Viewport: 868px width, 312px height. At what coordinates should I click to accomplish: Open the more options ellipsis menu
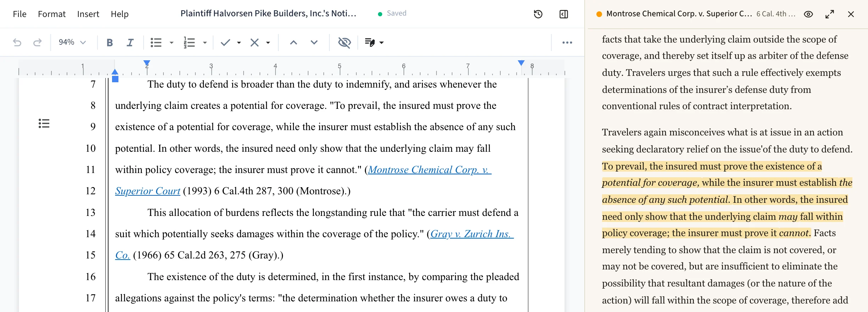click(567, 43)
